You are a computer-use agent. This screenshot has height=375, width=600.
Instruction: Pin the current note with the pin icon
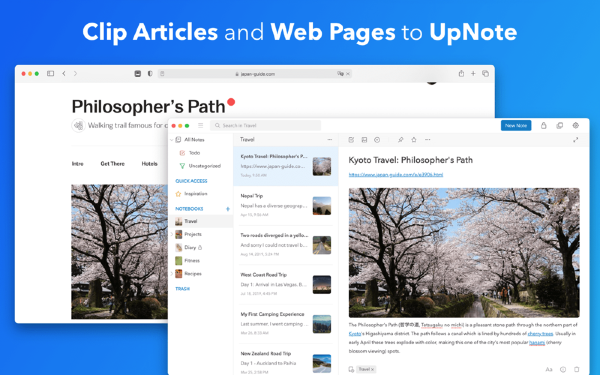click(x=401, y=140)
